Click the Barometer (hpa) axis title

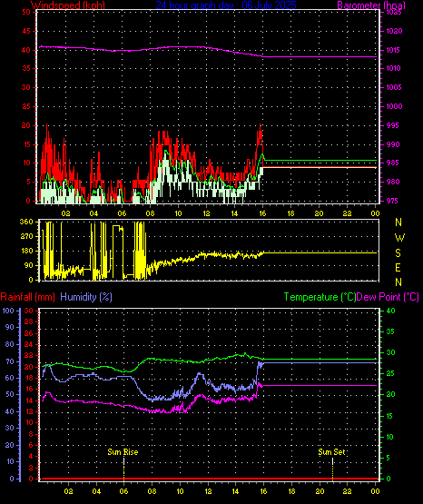[371, 5]
